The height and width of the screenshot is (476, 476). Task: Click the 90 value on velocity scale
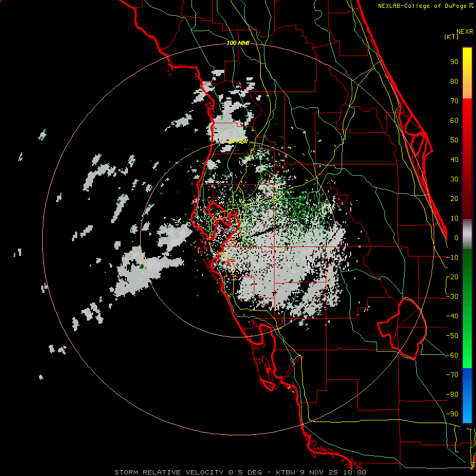click(x=454, y=62)
